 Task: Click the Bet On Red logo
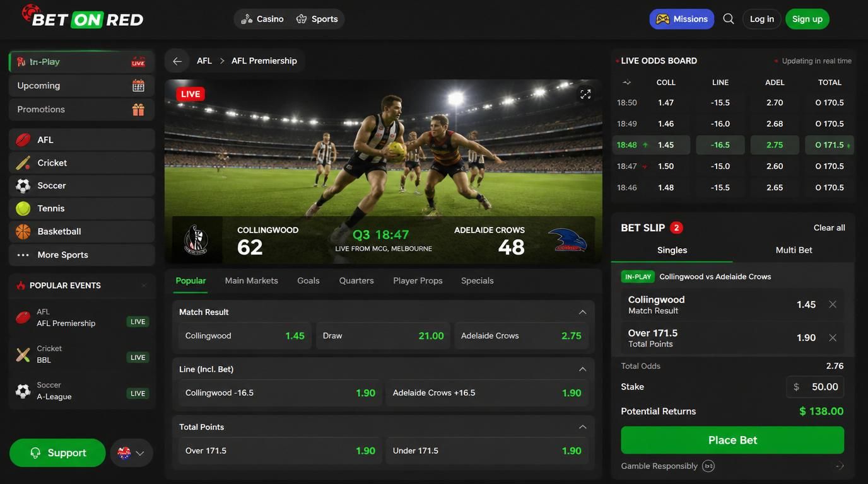click(83, 17)
